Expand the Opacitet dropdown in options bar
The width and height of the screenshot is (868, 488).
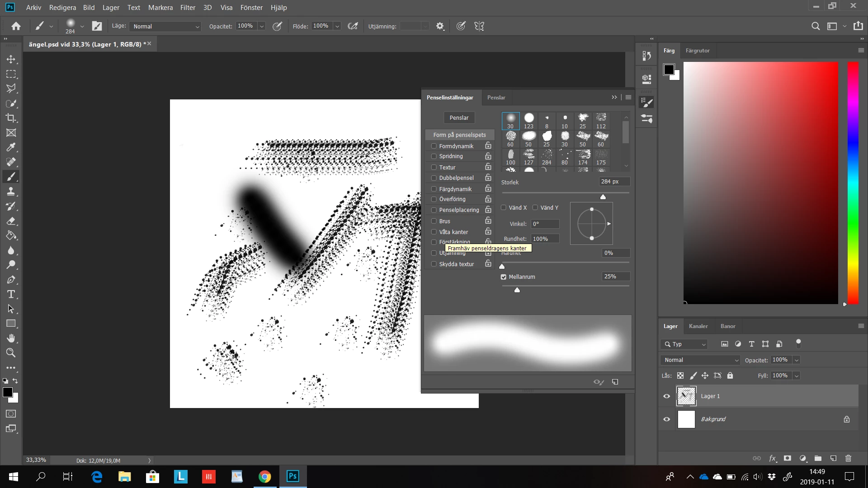pyautogui.click(x=261, y=26)
